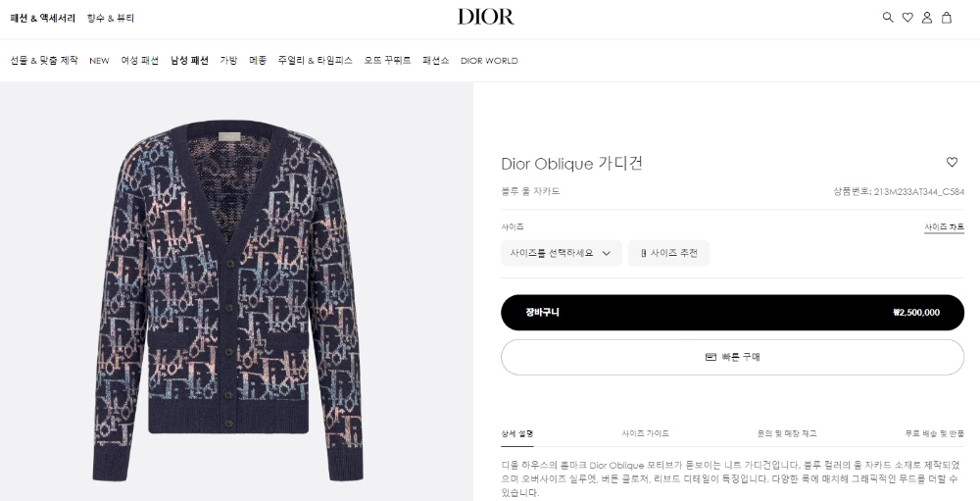Add to cart with 장바구니 button
This screenshot has width=980, height=501.
pos(732,313)
